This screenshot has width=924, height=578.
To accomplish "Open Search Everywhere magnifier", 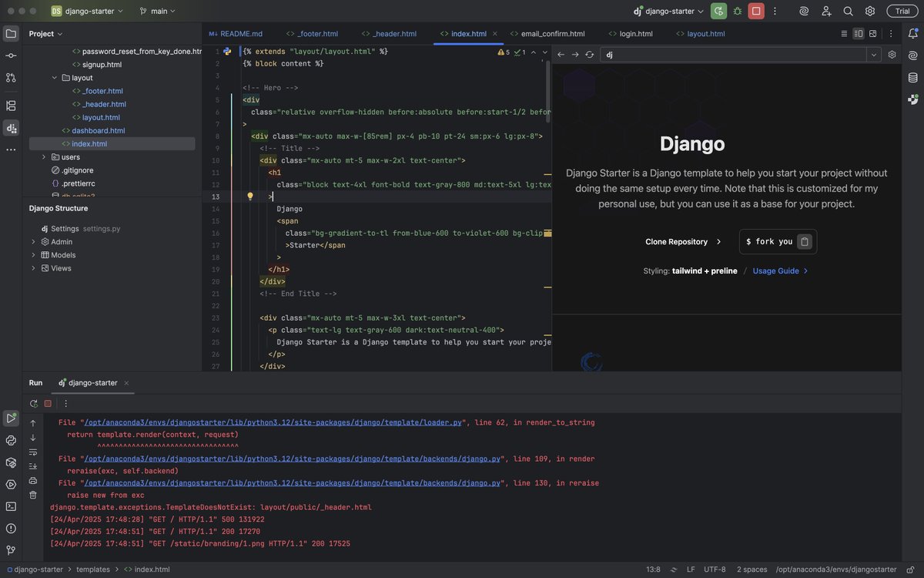I will 848,11.
